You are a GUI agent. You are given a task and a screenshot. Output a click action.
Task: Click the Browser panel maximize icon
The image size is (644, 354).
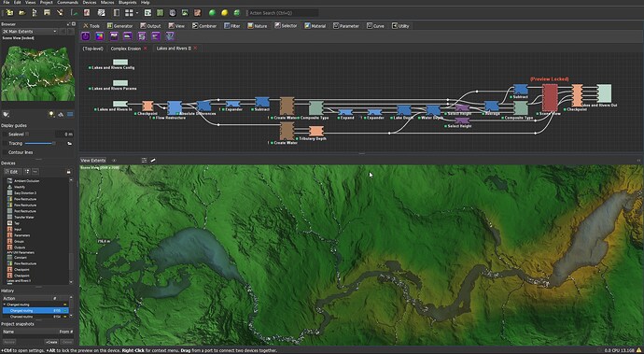pyautogui.click(x=74, y=24)
